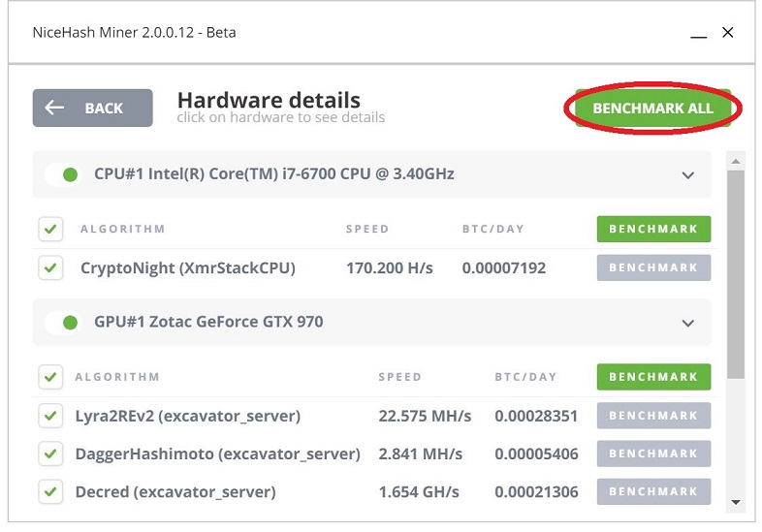The width and height of the screenshot is (762, 532).
Task: Uncheck Lyra2REv2 (excavator_server) algorithm
Action: 50,416
